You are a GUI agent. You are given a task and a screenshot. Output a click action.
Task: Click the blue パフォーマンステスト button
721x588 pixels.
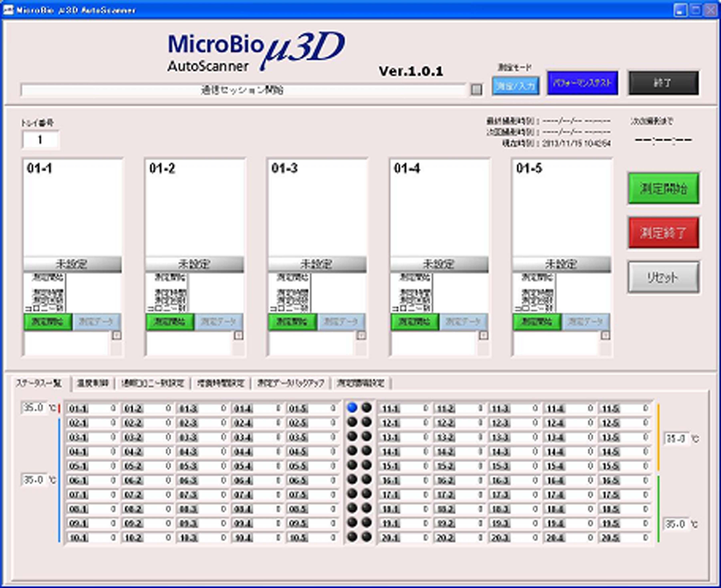582,83
